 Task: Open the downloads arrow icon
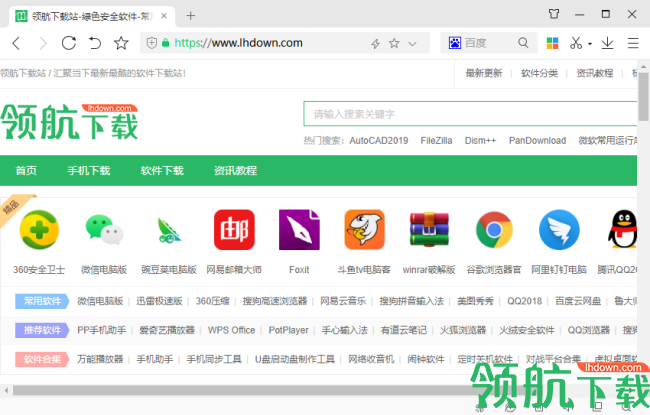[x=607, y=43]
